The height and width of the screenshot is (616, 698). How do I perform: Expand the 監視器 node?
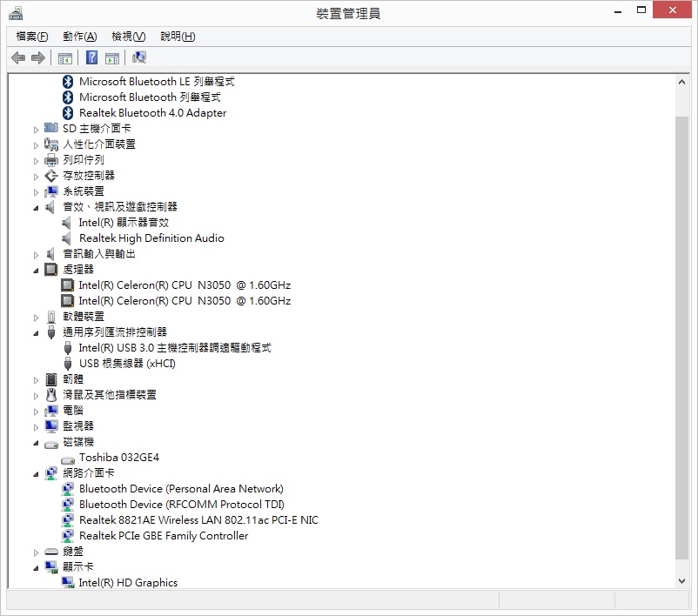tap(36, 427)
